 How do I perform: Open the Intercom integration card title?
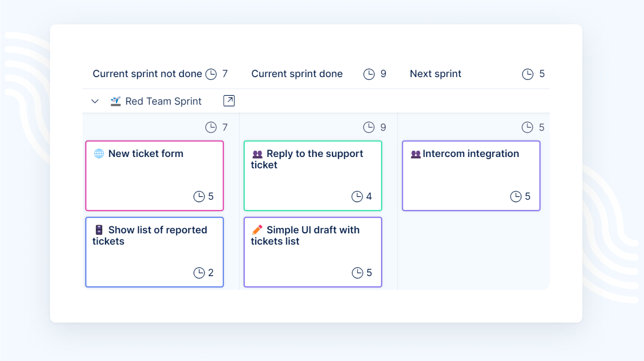(x=471, y=154)
